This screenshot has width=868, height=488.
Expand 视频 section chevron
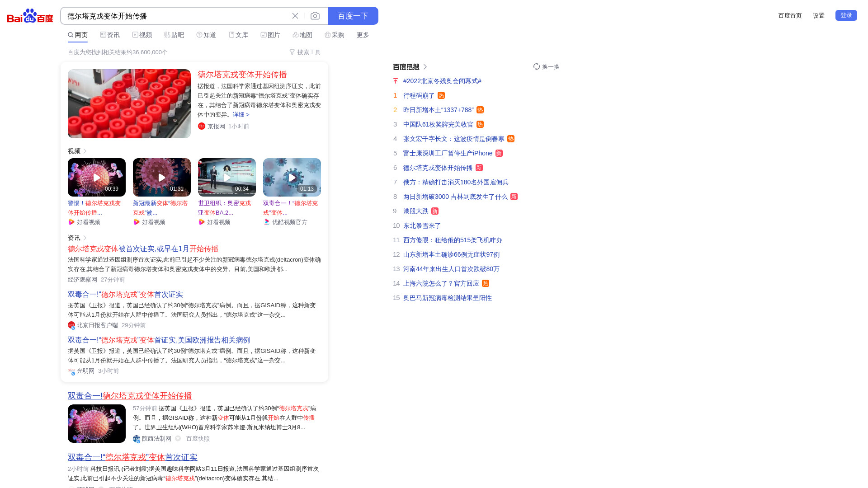85,151
